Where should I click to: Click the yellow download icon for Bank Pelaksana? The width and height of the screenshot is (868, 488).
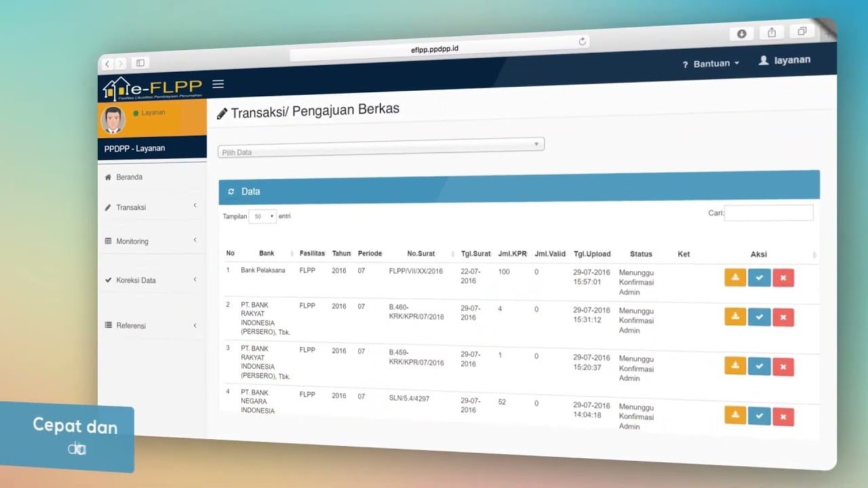(x=735, y=277)
